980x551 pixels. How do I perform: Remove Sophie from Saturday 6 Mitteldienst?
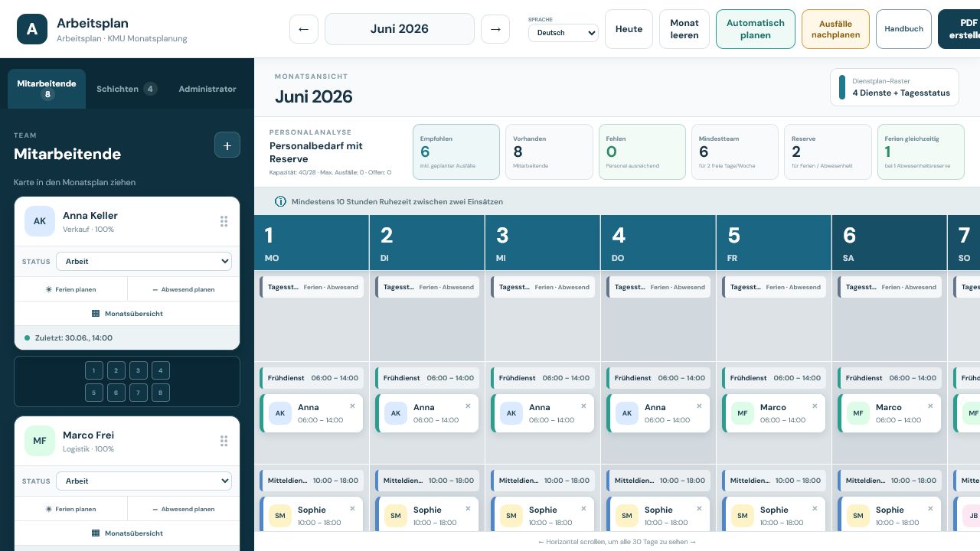click(930, 509)
